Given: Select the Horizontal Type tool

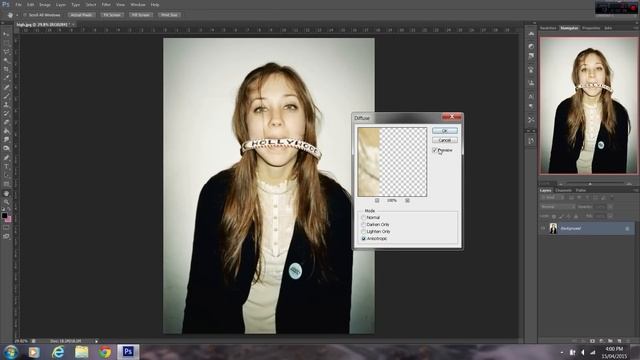Looking at the screenshot, I should (6, 167).
